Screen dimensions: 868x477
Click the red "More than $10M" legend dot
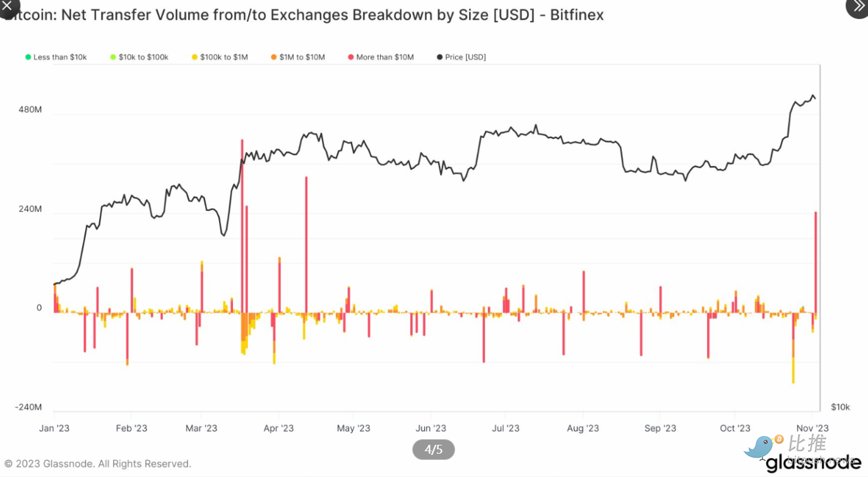(x=350, y=57)
